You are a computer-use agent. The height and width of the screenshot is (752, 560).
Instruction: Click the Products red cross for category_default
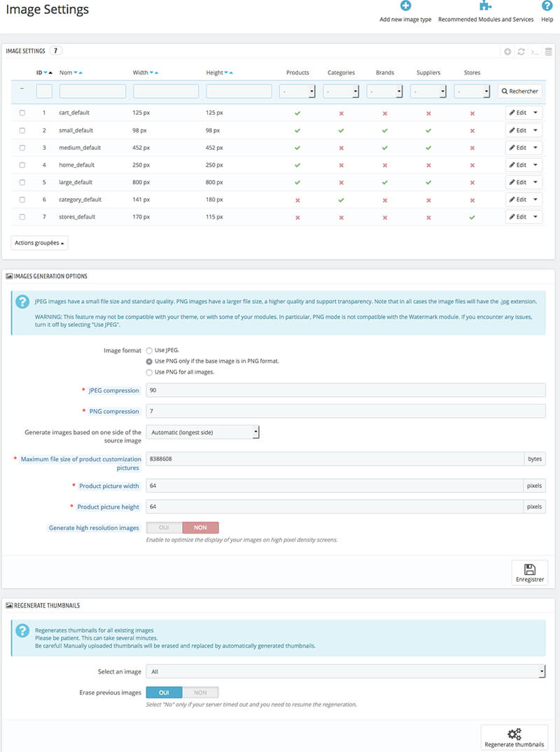(x=297, y=200)
